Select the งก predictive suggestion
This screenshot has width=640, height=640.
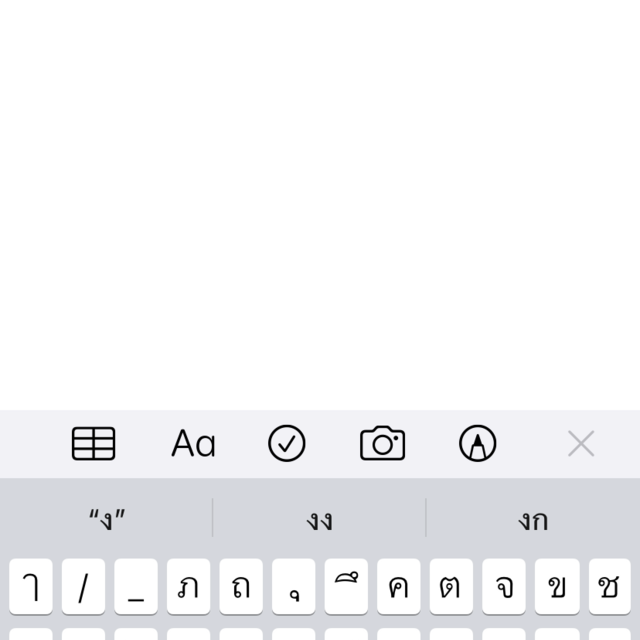click(x=533, y=521)
